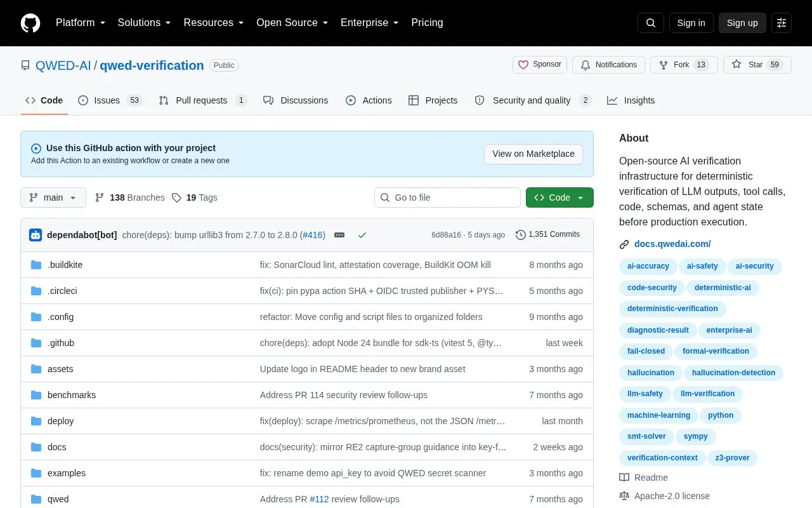View the 138 Branches list
812x508 pixels.
click(130, 197)
